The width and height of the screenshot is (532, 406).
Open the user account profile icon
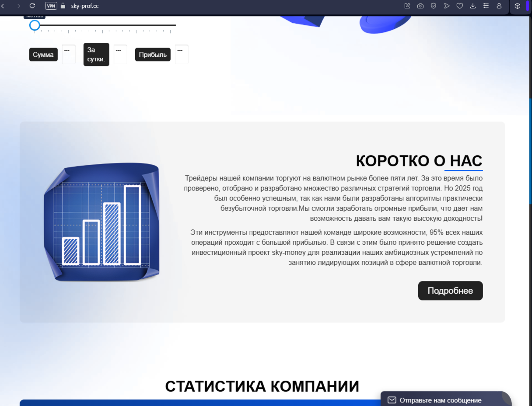click(x=499, y=6)
